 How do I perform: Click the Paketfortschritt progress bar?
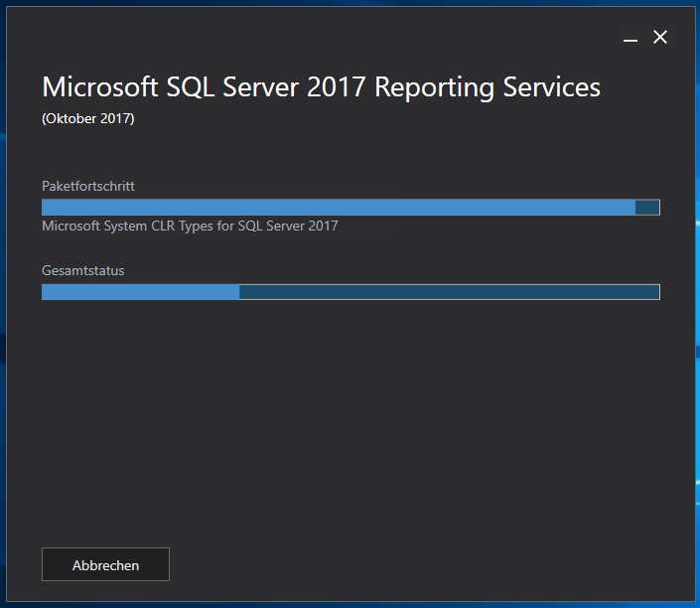350,208
